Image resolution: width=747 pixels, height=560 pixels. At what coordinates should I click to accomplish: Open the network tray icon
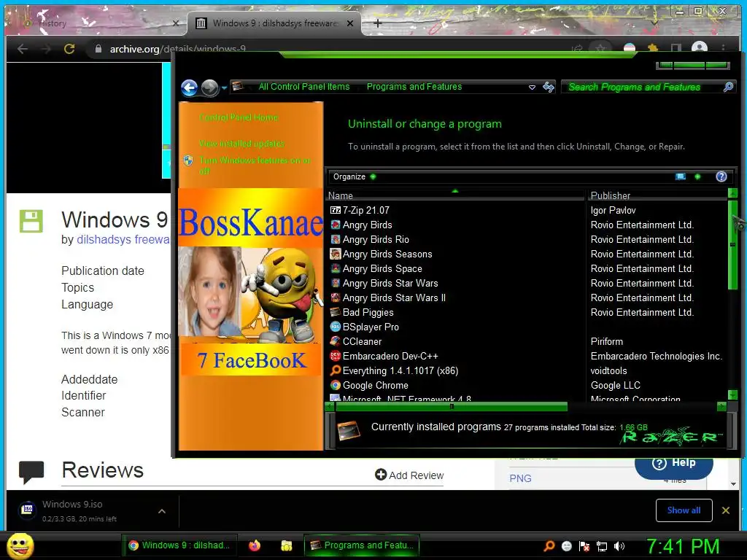(x=602, y=546)
